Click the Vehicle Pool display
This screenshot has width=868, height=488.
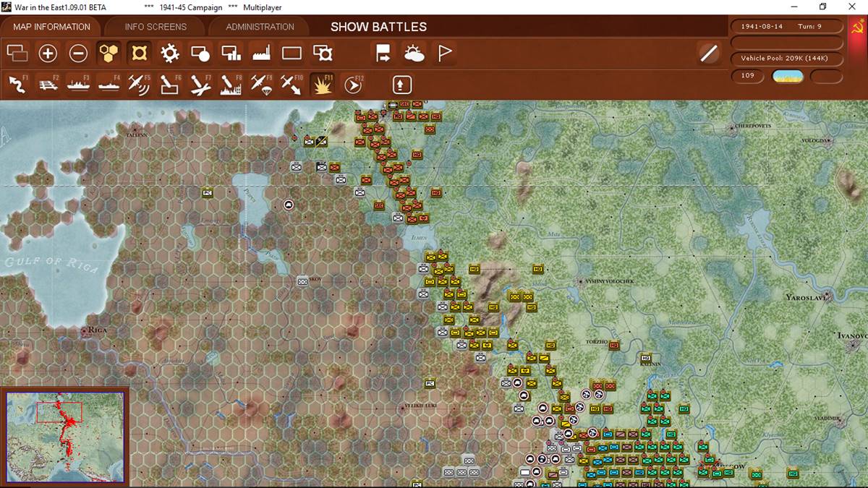787,58
